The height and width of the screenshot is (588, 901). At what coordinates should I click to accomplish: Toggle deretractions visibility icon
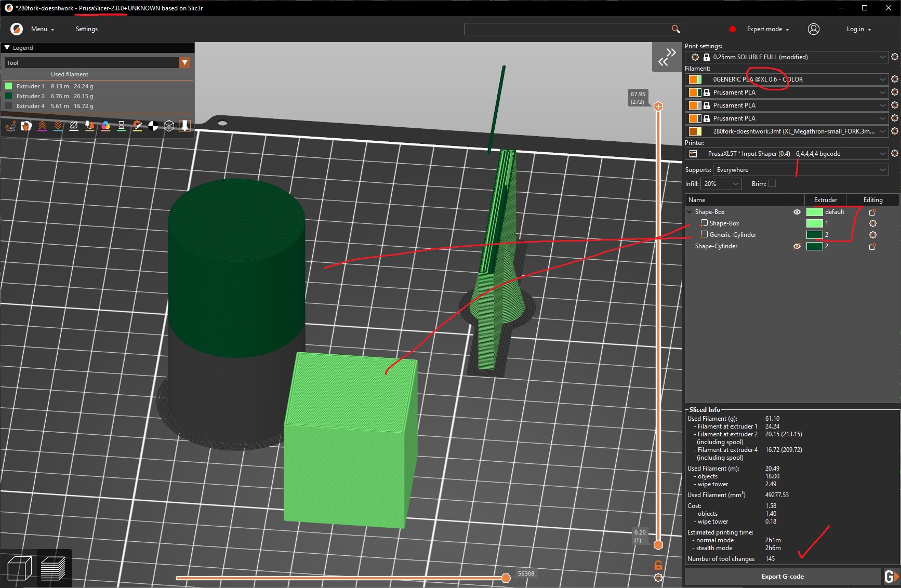[58, 126]
